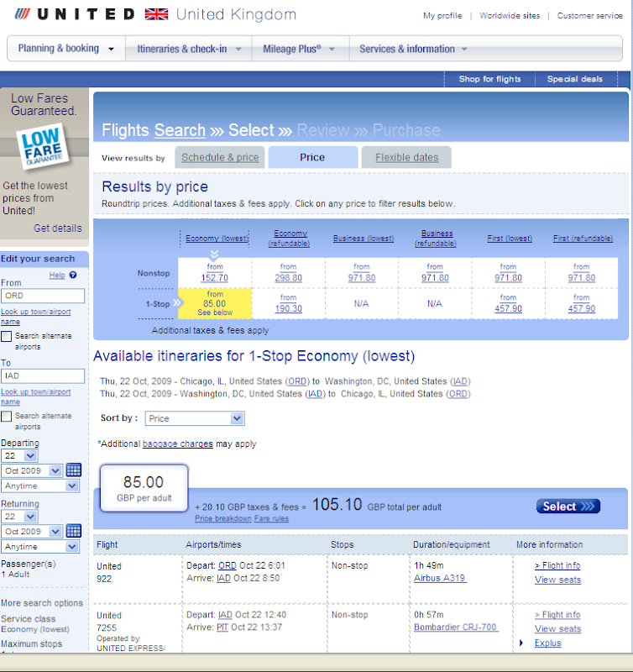The height and width of the screenshot is (672, 633).
Task: Open the Departing month Oct 2009 dropdown
Action: [x=32, y=470]
